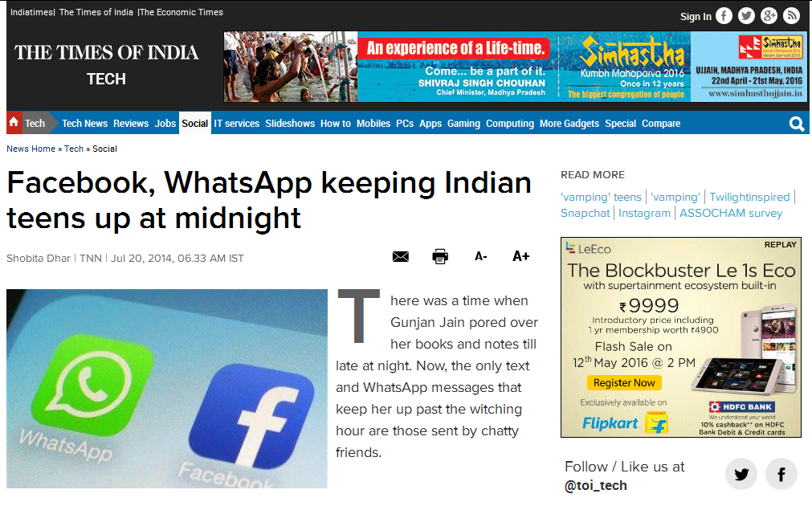Like toi_tech via round Facebook button
The width and height of the screenshot is (812, 506).
(781, 474)
